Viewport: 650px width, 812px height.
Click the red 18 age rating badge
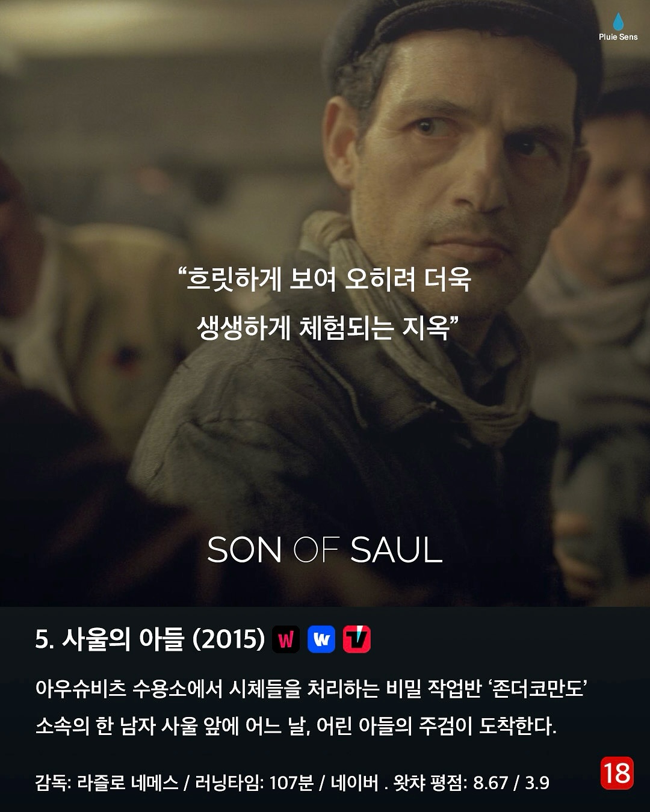point(617,773)
